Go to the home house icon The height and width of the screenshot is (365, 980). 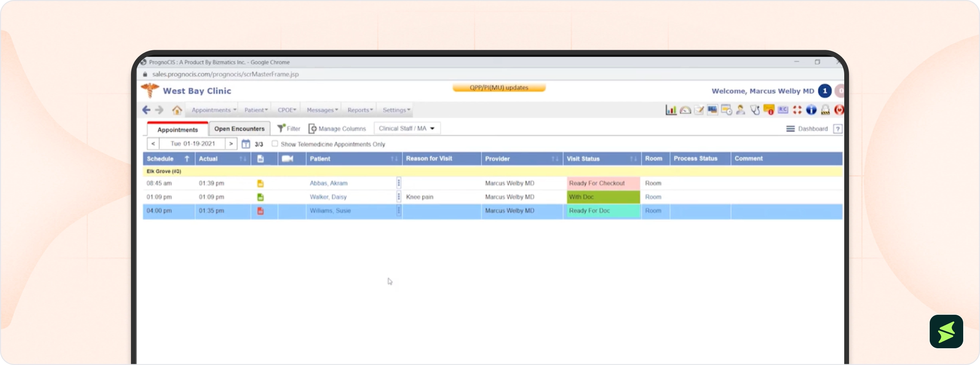click(177, 110)
